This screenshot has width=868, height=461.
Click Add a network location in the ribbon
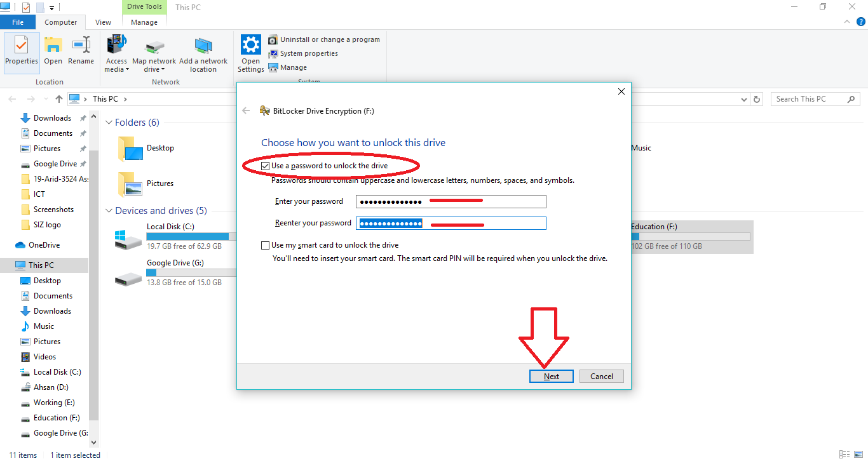[x=203, y=55]
